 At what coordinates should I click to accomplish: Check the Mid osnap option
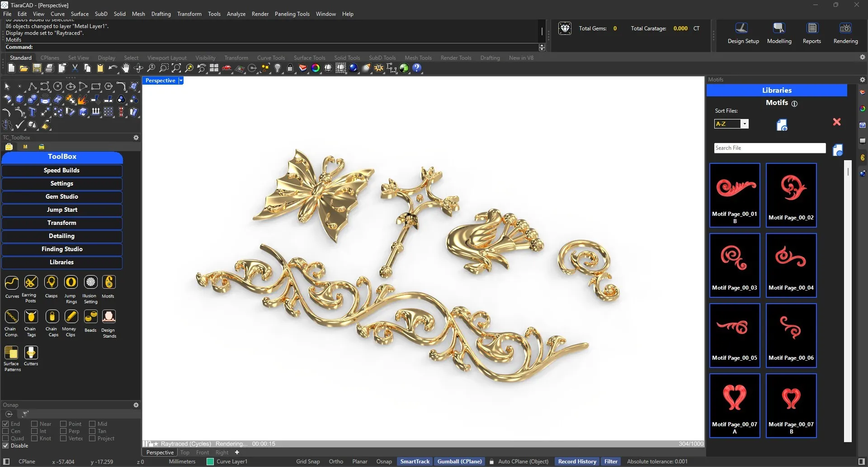click(x=92, y=424)
